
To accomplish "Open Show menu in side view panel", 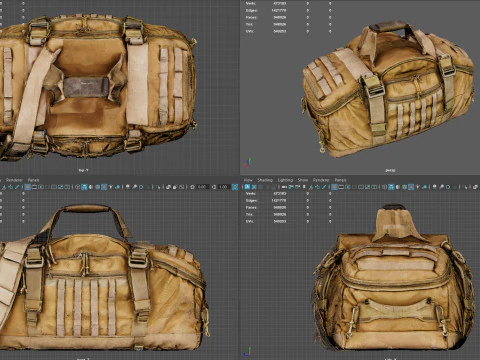I will click(x=303, y=180).
